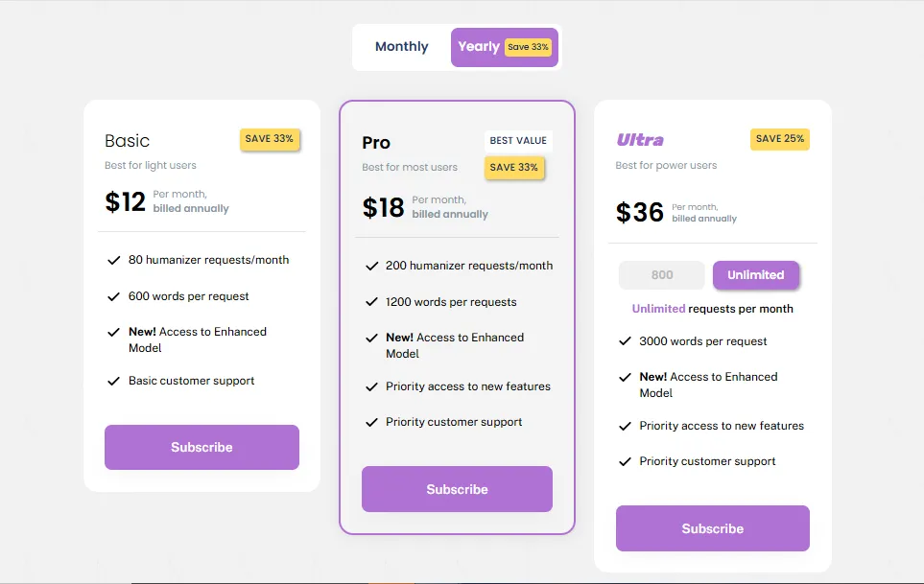Click the checkmark beside 3000 words per request
This screenshot has width=924, height=584.
(x=625, y=340)
